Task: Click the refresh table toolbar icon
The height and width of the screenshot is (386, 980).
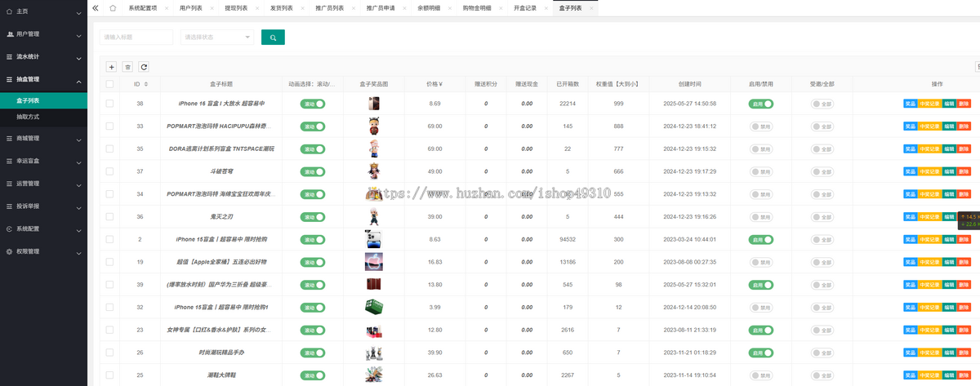Action: pos(144,67)
